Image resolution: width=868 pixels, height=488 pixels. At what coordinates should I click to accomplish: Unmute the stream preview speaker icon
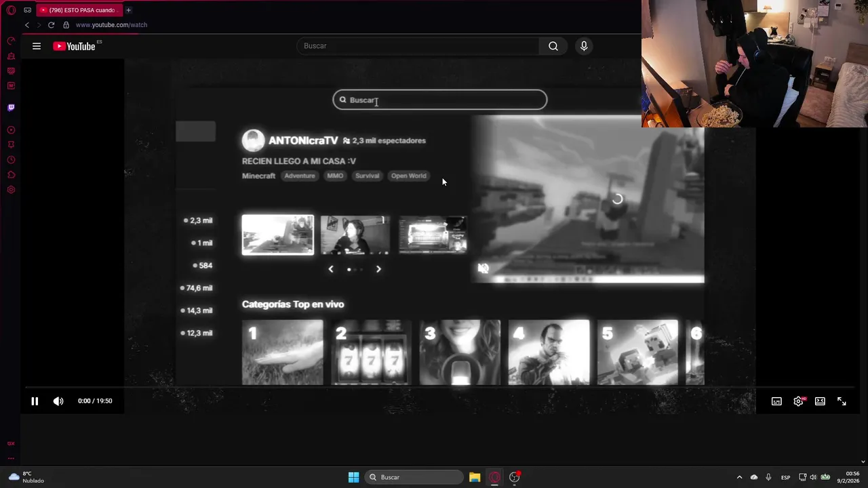(x=483, y=268)
